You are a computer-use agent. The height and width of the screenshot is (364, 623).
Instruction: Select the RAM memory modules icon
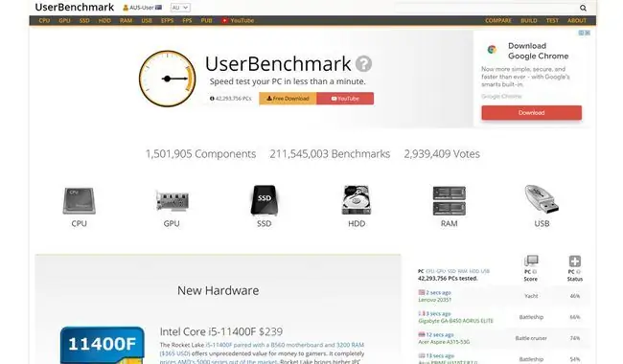[449, 201]
